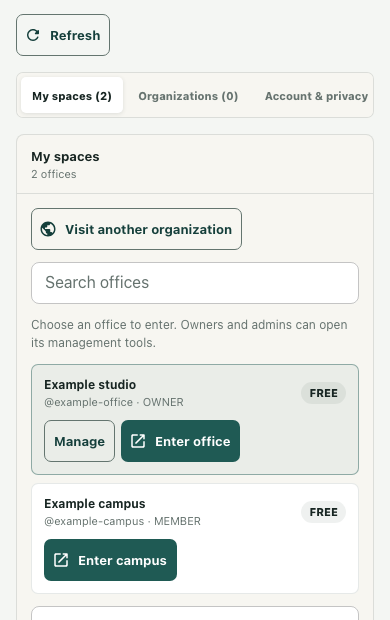This screenshot has height=620, width=390.
Task: Click Enter campus button text
Action: tap(122, 560)
